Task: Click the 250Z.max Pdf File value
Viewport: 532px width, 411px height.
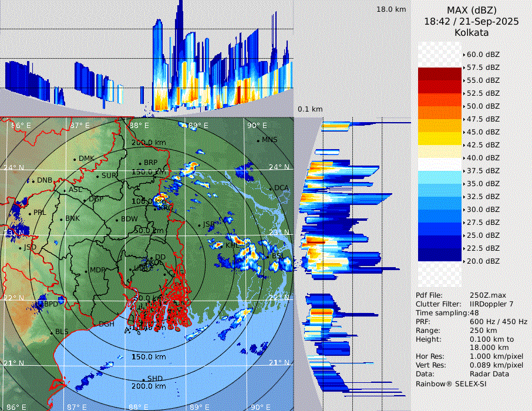Action: click(484, 295)
